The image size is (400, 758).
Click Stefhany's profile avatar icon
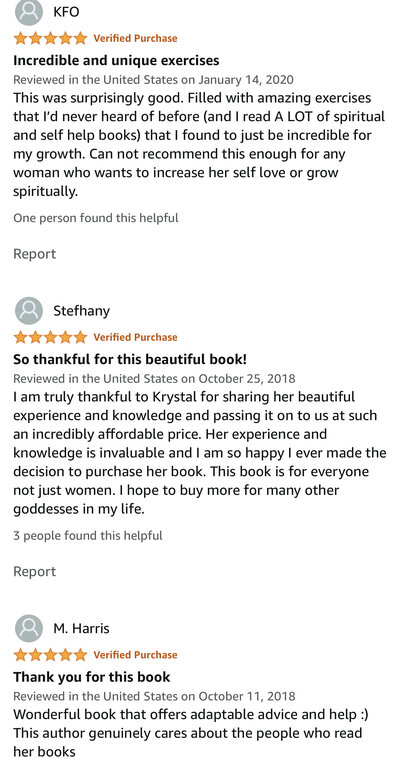[29, 310]
